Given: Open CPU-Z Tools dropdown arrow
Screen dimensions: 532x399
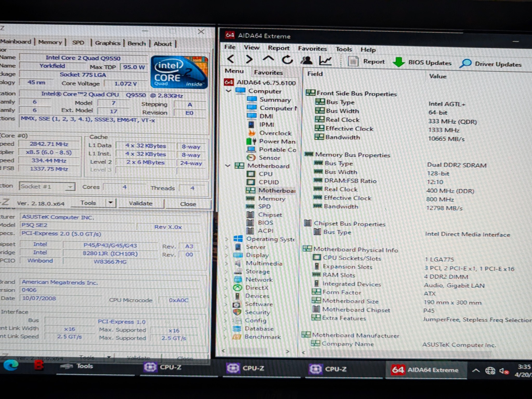Looking at the screenshot, I should coord(111,203).
